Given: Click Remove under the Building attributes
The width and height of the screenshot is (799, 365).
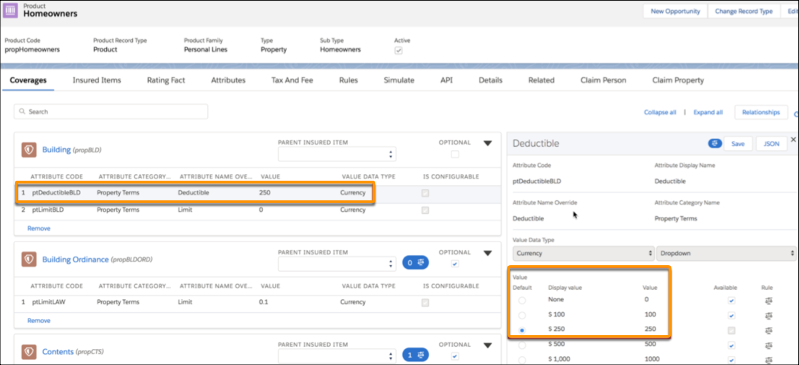Looking at the screenshot, I should click(x=39, y=228).
